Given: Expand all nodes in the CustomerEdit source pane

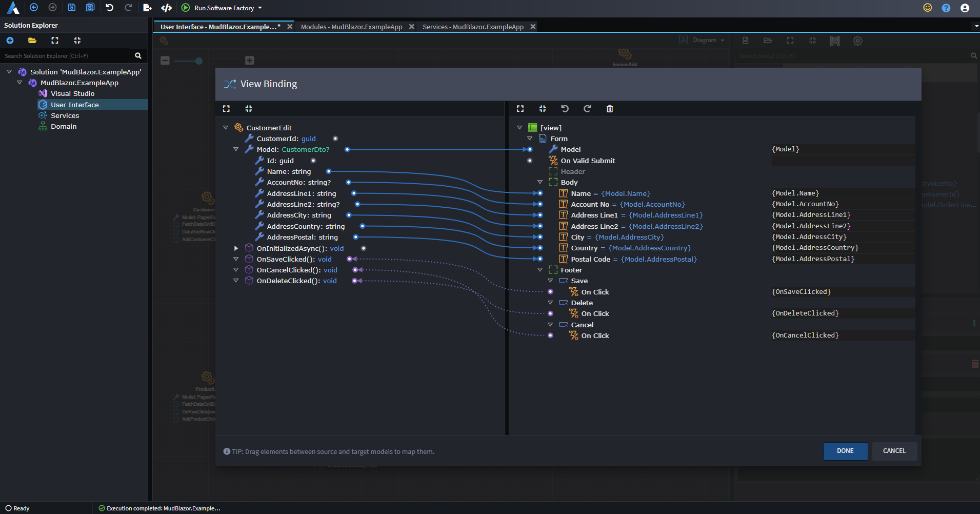Looking at the screenshot, I should pyautogui.click(x=226, y=109).
